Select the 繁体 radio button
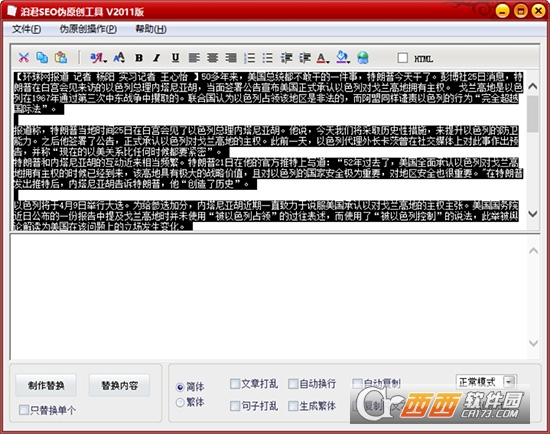The image size is (550, 434). (180, 402)
